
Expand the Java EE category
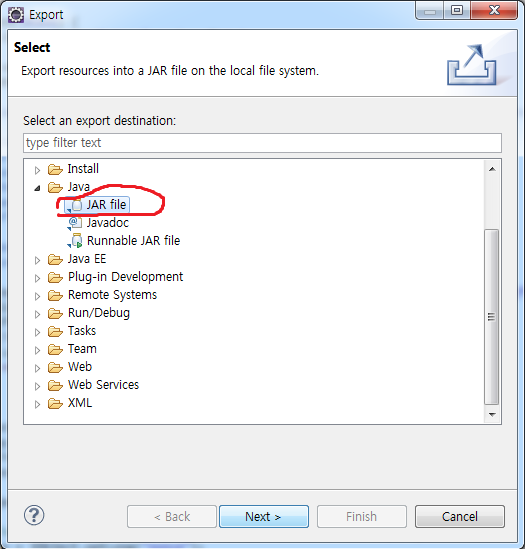coord(37,260)
